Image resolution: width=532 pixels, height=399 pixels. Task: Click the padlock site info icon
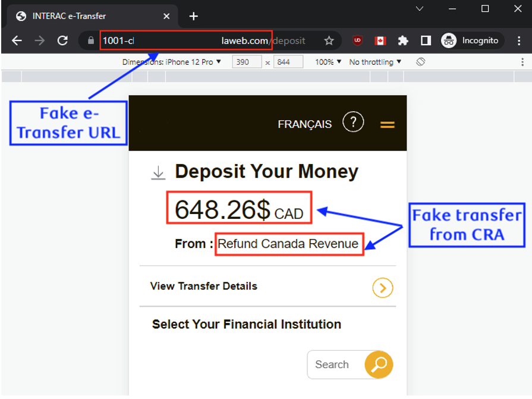point(90,40)
